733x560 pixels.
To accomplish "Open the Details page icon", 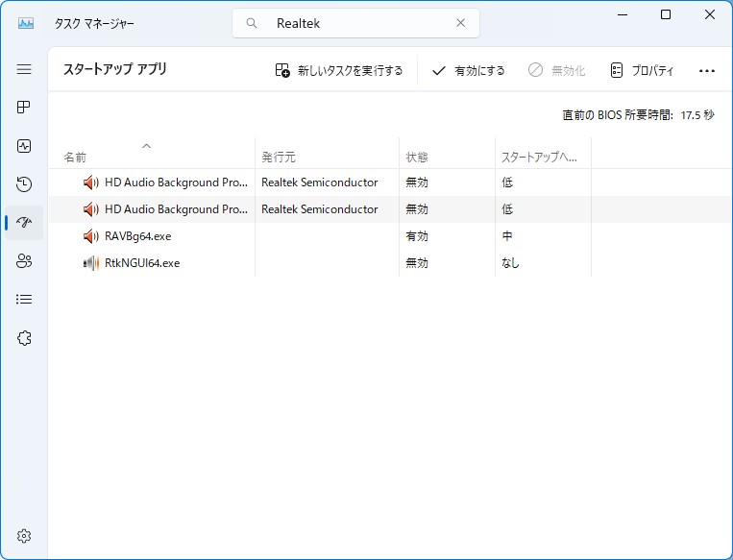I will tap(24, 300).
